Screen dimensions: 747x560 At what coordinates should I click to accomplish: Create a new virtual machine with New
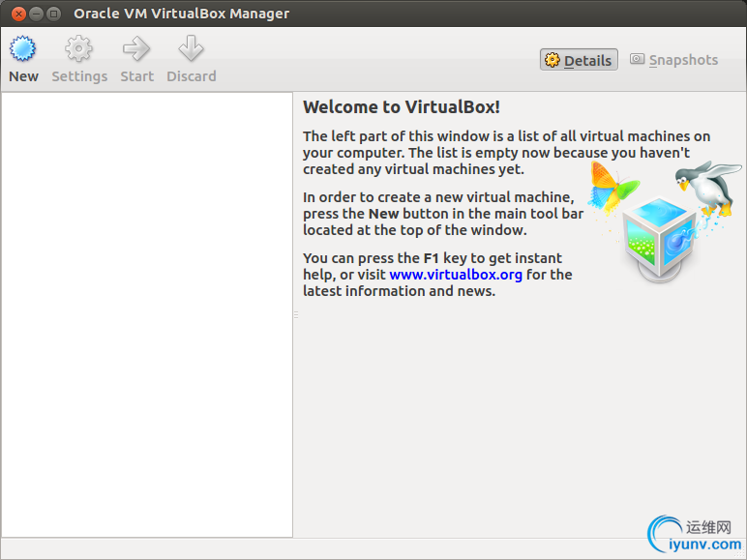point(23,59)
